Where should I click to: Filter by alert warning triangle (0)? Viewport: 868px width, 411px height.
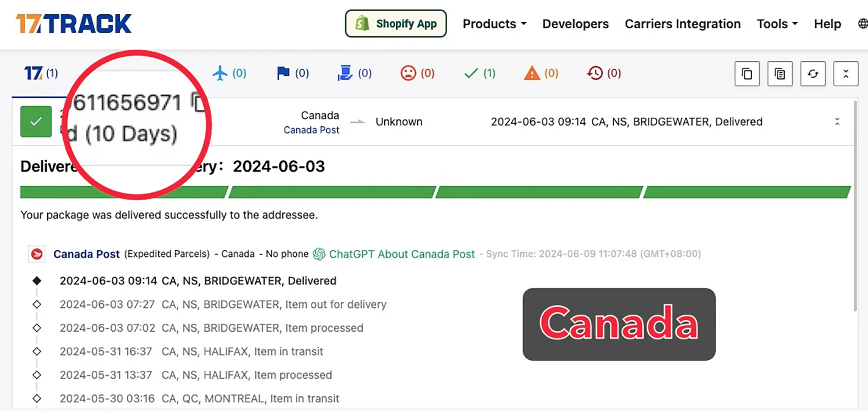(x=541, y=73)
